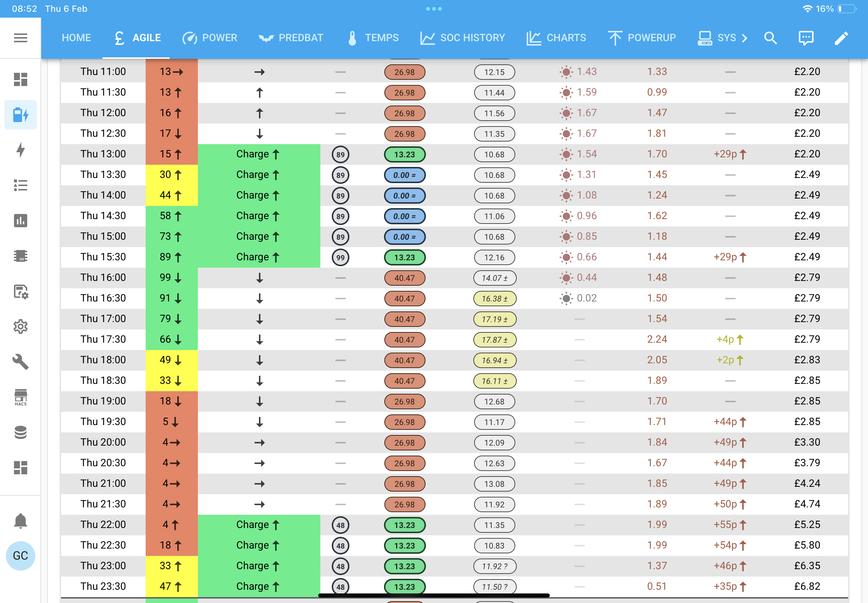Screen dimensions: 868x603
Task: Open the hamburger sidebar menu
Action: [20, 38]
